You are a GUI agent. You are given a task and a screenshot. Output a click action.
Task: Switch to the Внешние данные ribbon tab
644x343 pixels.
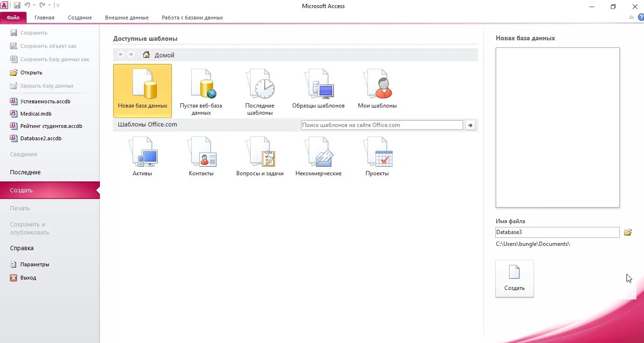pyautogui.click(x=127, y=18)
